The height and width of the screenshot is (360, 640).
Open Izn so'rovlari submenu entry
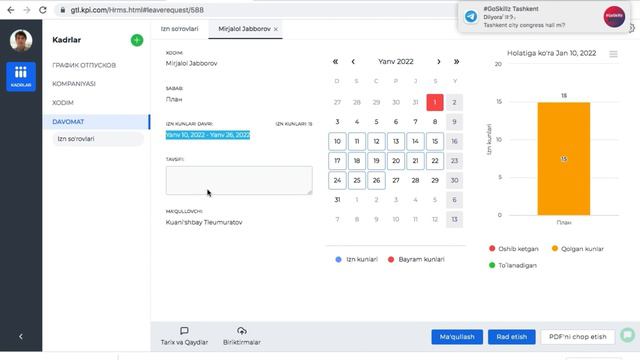click(x=98, y=139)
